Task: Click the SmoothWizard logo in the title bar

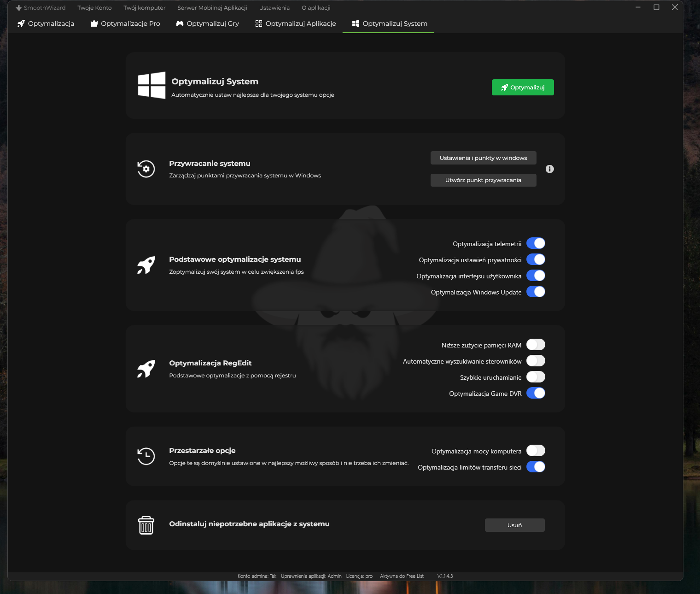Action: [x=18, y=8]
